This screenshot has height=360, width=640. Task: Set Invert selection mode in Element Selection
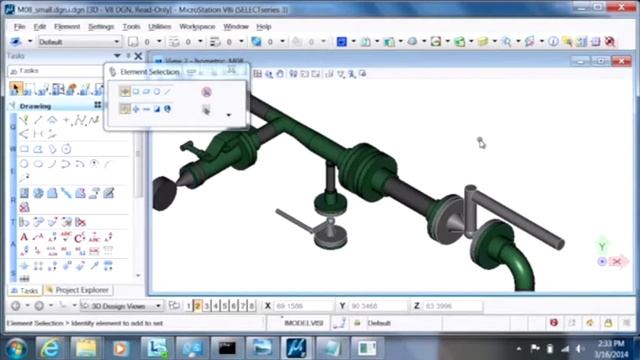157,109
